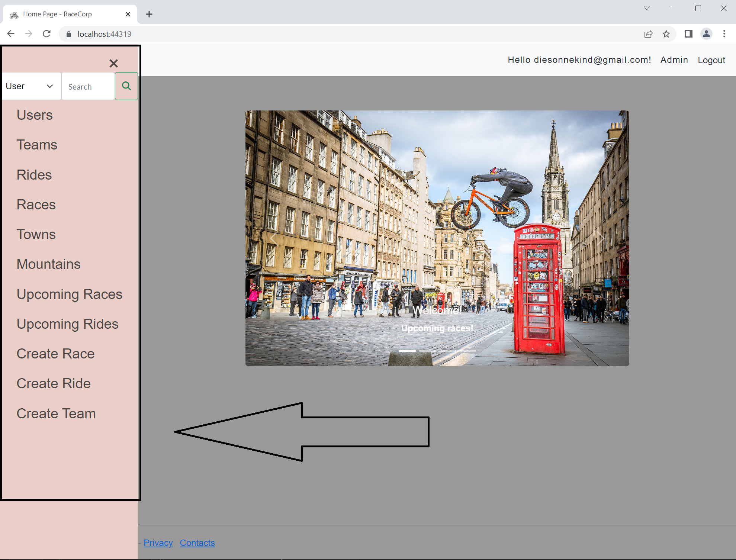Viewport: 736px width, 560px height.
Task: Open the Contacts footer link
Action: [197, 543]
